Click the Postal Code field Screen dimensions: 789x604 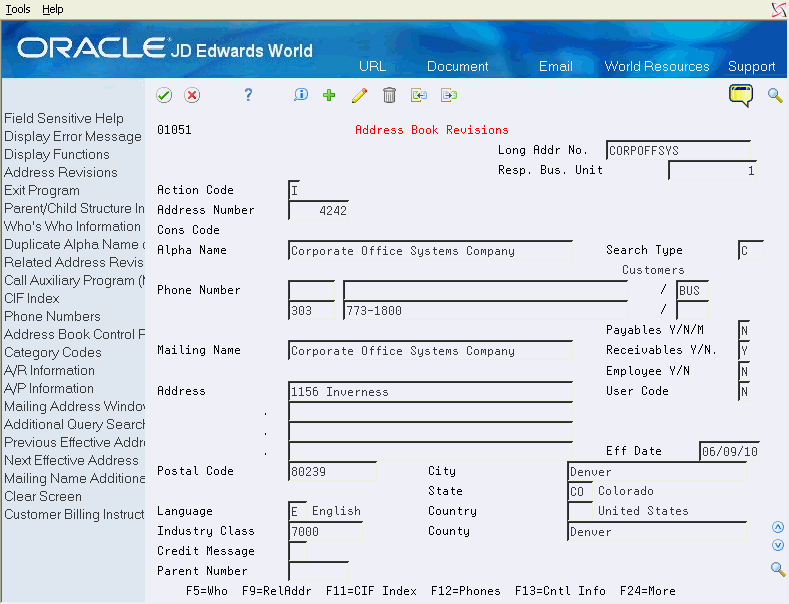[x=332, y=472]
